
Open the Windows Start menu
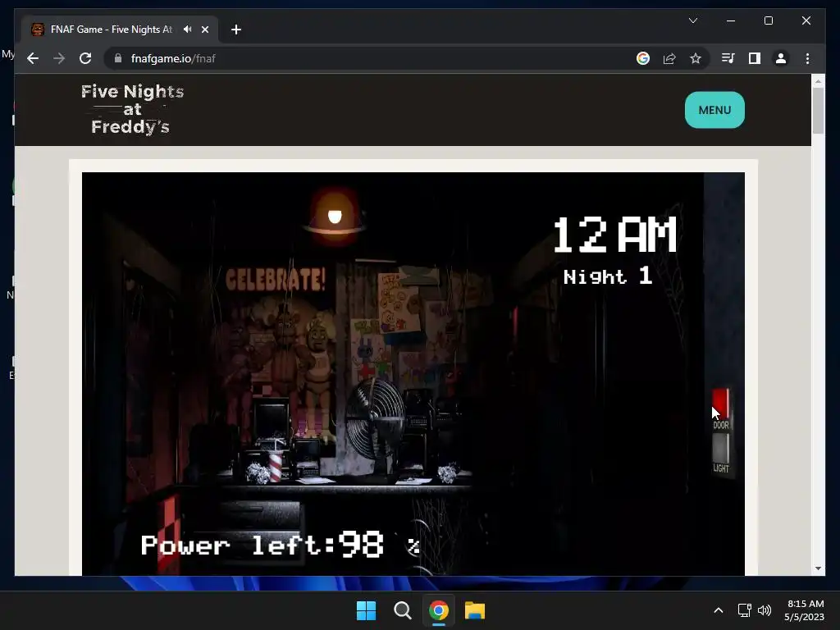[367, 610]
